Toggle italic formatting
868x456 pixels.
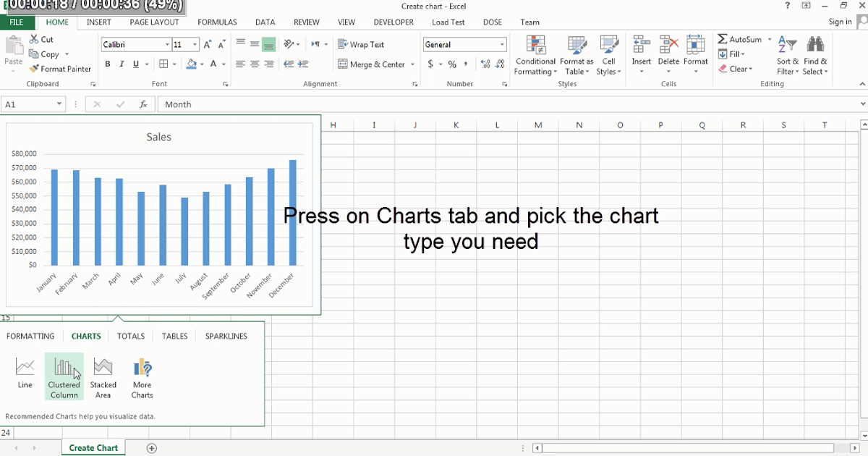(x=121, y=64)
